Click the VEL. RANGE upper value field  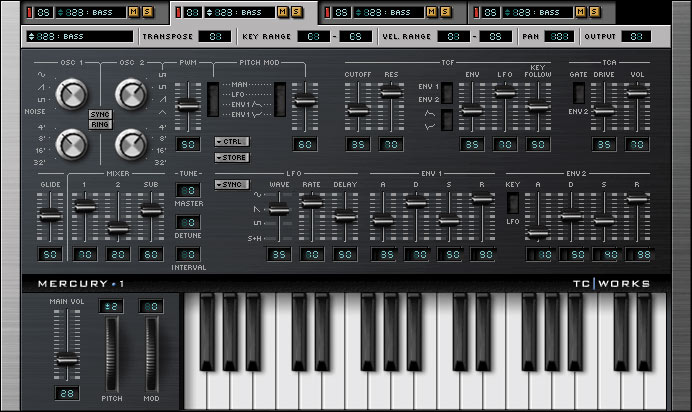[x=496, y=37]
